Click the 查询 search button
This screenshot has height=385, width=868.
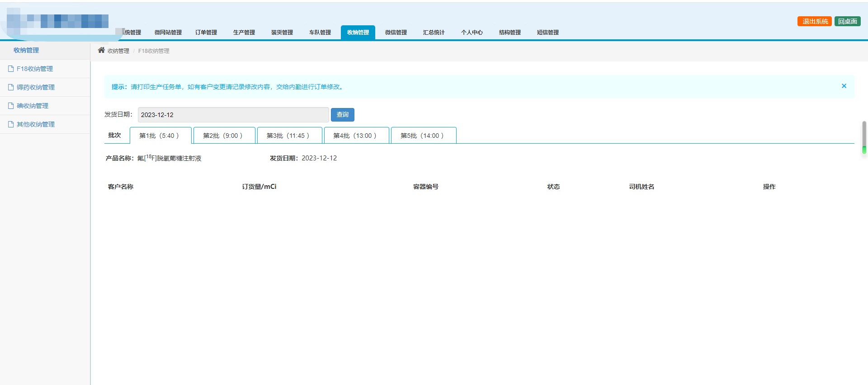(x=343, y=115)
